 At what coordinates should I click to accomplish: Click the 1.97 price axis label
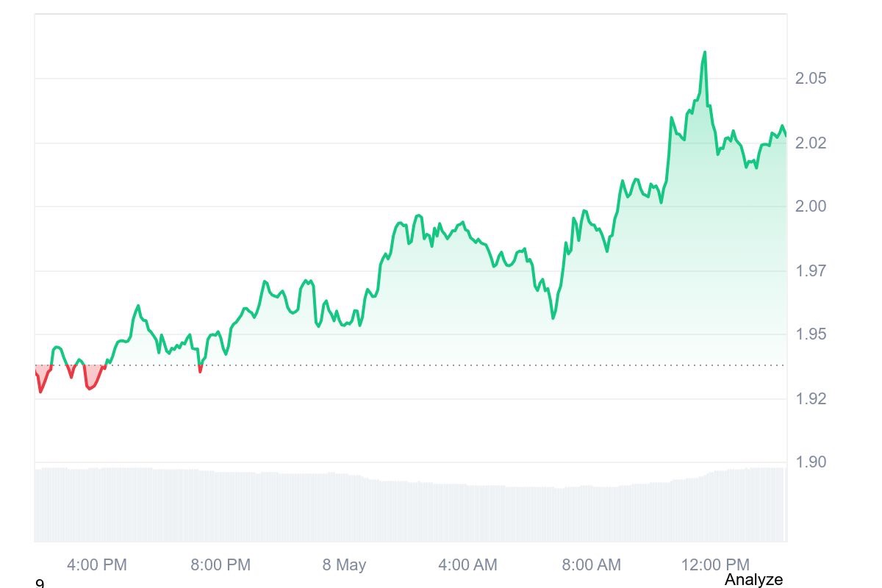click(x=811, y=270)
